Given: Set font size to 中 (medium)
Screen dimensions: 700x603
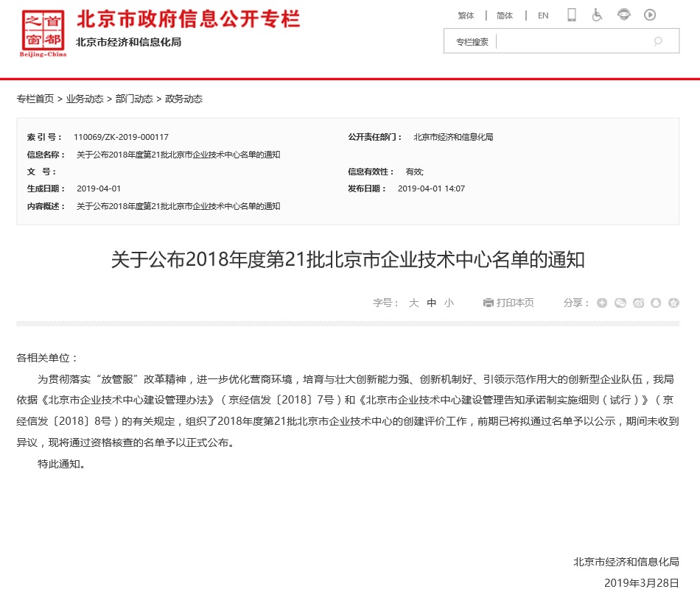Looking at the screenshot, I should click(x=432, y=303).
